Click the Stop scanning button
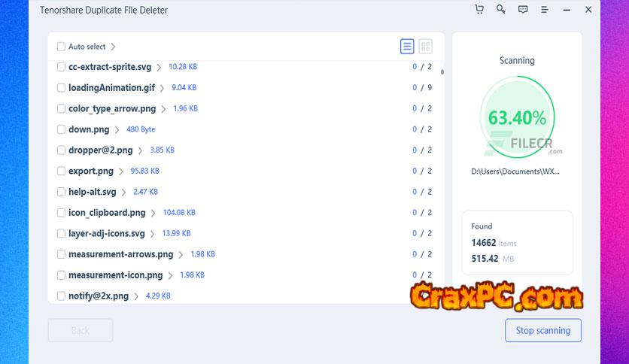The height and width of the screenshot is (364, 629). click(543, 330)
